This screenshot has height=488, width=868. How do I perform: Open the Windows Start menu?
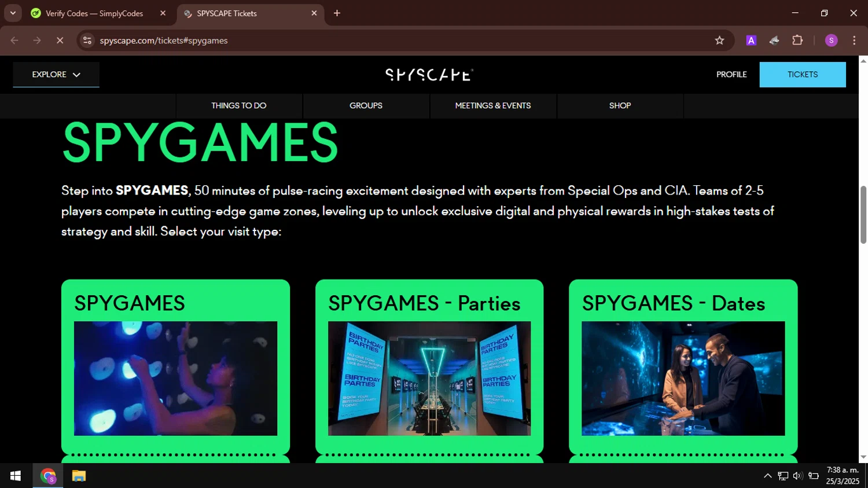[16, 476]
